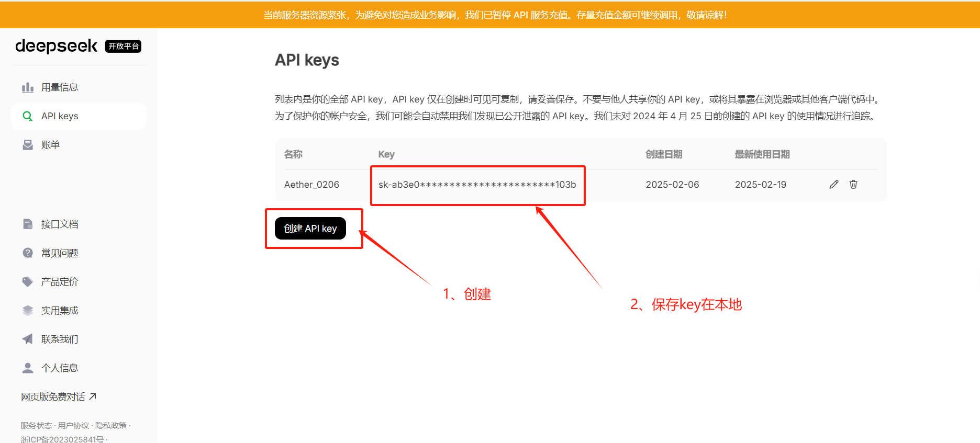Screen dimensions: 980x443
Task: Open the 用户协议 footer link
Action: click(x=73, y=426)
